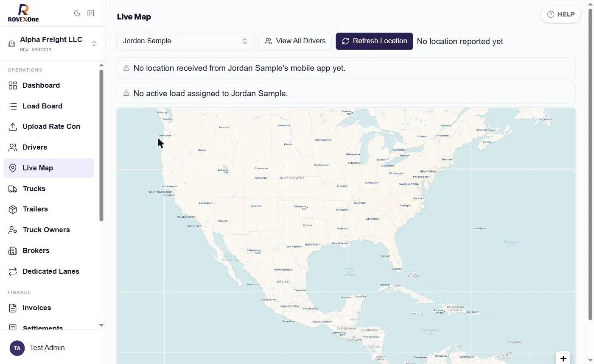Click the sidebar scroll down arrow
This screenshot has height=364, width=594.
[x=101, y=325]
